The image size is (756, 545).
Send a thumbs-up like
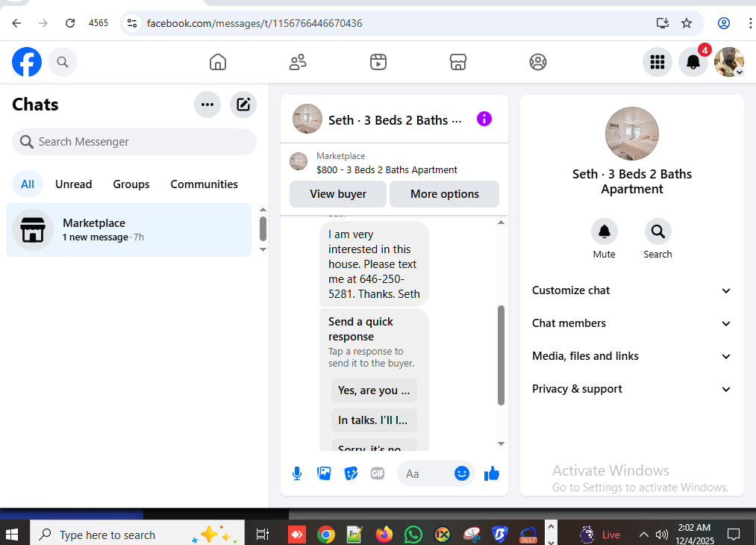coord(492,473)
